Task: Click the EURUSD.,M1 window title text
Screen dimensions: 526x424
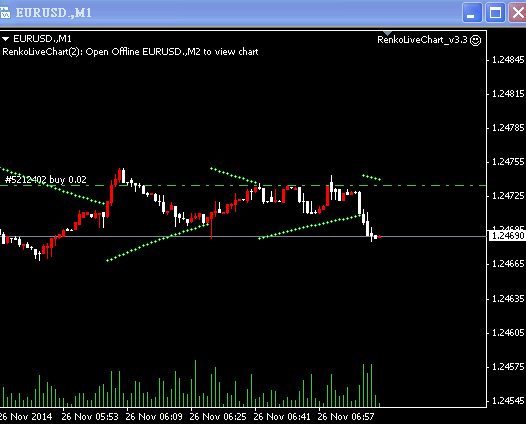Action: tap(54, 13)
